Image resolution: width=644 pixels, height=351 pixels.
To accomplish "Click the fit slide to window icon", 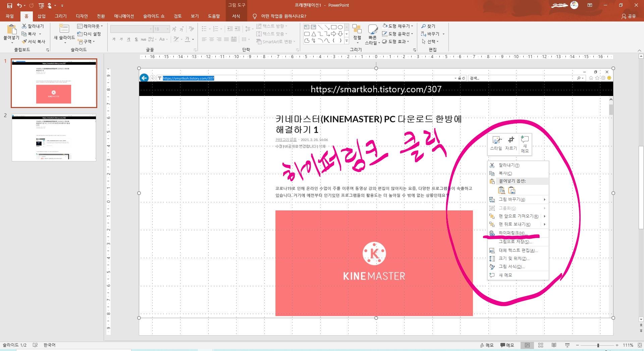I will click(x=640, y=345).
